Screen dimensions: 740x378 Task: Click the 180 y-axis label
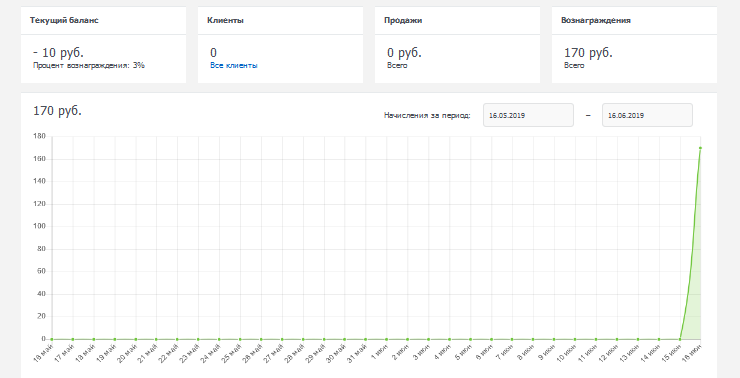[x=39, y=136]
